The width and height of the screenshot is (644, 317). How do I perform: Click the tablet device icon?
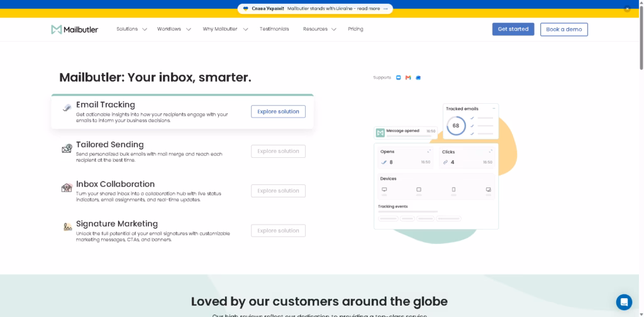tap(419, 190)
